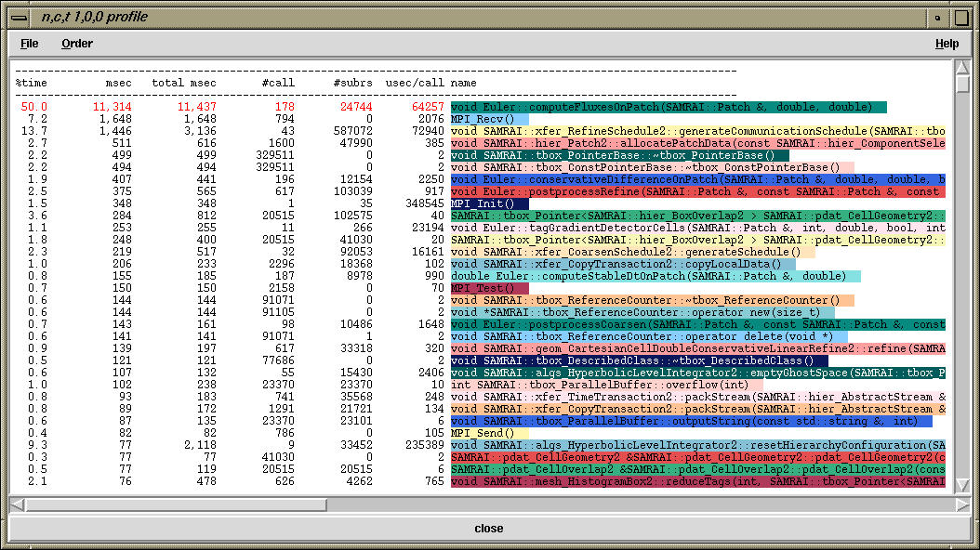Open the Order menu

77,44
